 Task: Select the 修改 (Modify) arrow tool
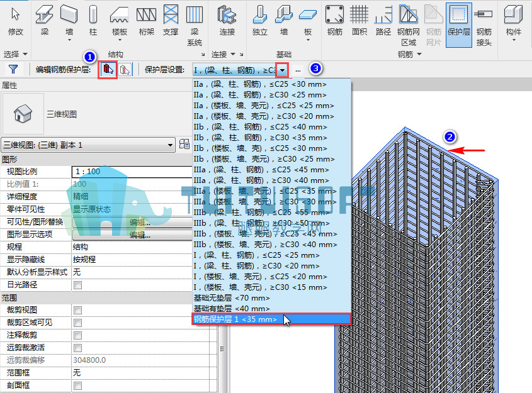point(15,21)
